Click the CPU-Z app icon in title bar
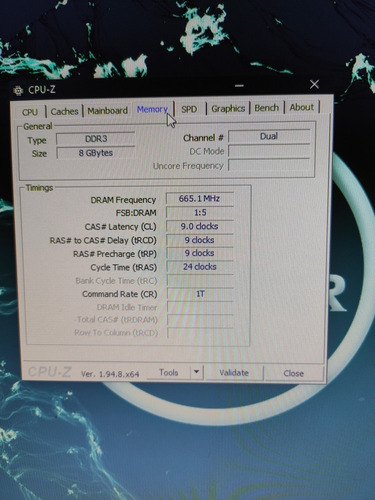This screenshot has height=500, width=375. pyautogui.click(x=18, y=90)
